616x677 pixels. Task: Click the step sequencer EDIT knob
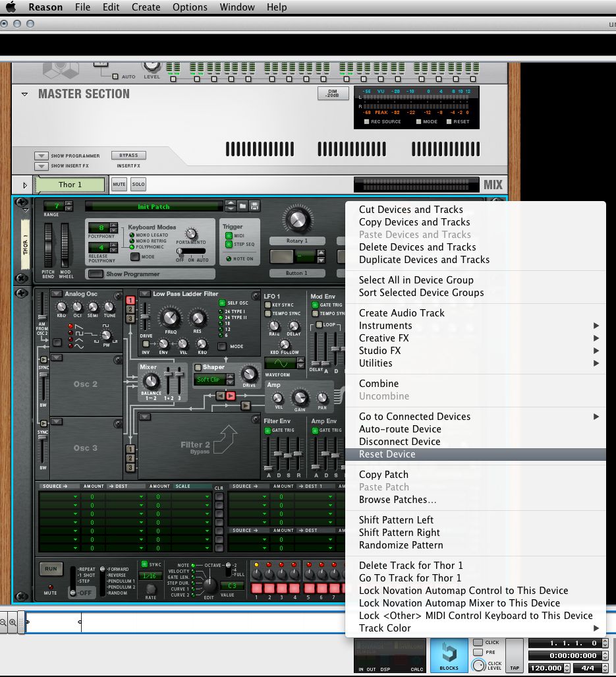click(210, 585)
